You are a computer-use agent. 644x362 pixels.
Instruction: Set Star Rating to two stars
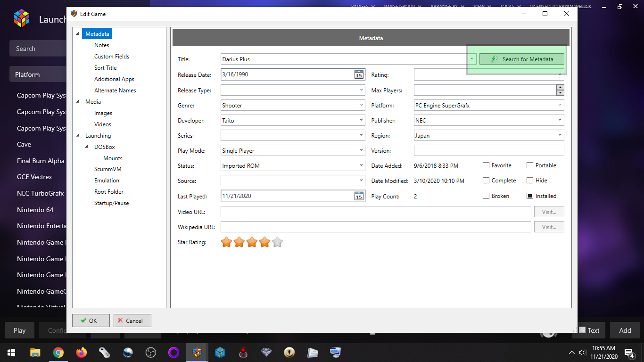239,242
